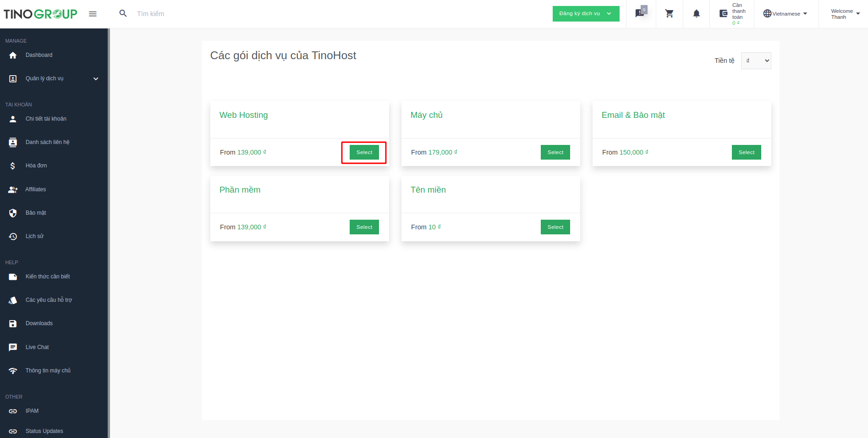Image resolution: width=868 pixels, height=438 pixels.
Task: Click the Affiliates people icon
Action: click(x=13, y=189)
